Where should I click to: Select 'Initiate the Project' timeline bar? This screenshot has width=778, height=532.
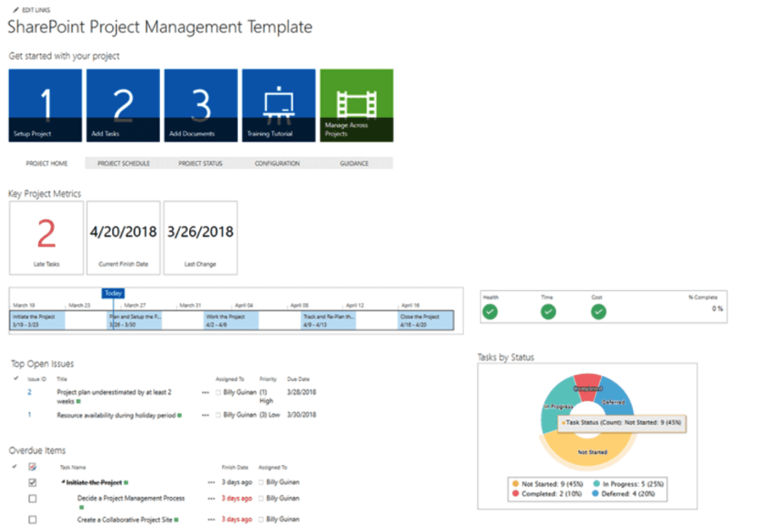[37, 321]
